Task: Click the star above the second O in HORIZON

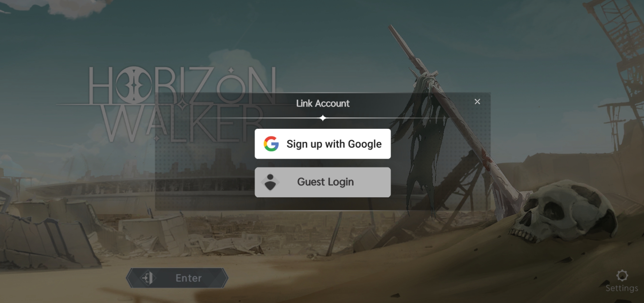Action: 231,70
